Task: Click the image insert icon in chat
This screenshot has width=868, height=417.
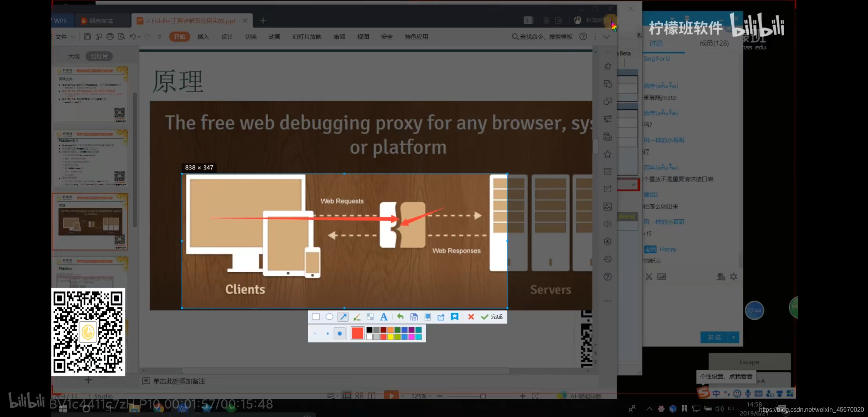Action: 661,276
